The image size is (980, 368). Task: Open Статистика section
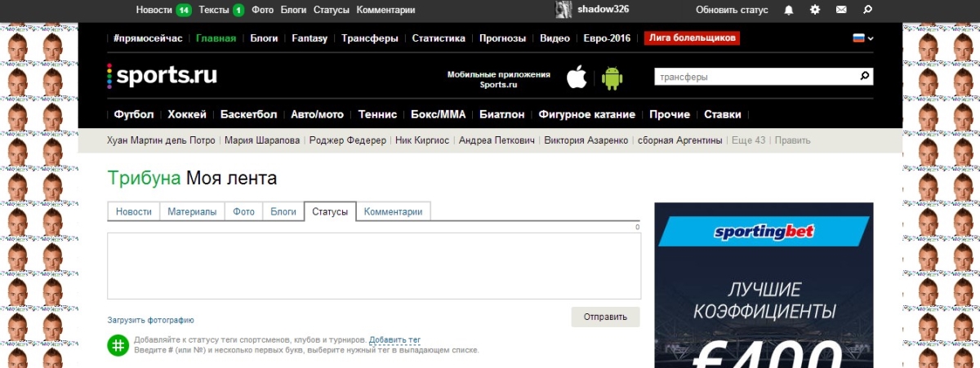pyautogui.click(x=439, y=38)
